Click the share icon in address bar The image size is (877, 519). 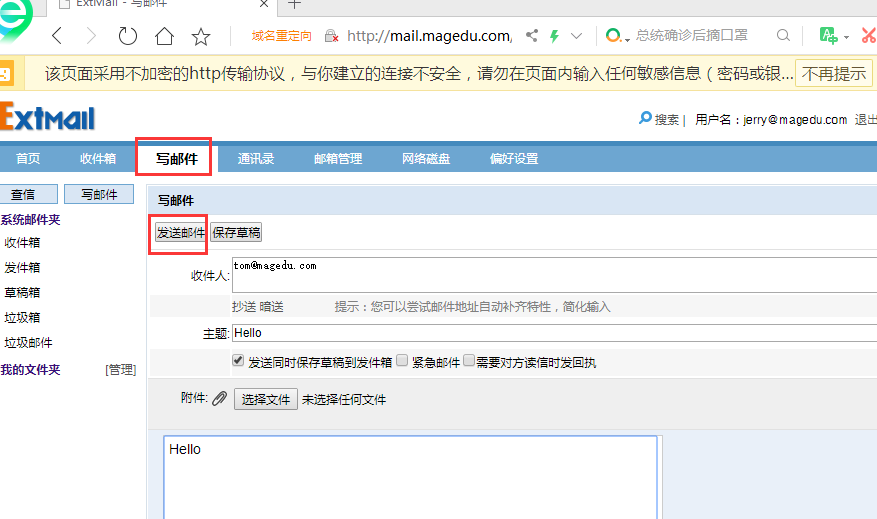(532, 36)
